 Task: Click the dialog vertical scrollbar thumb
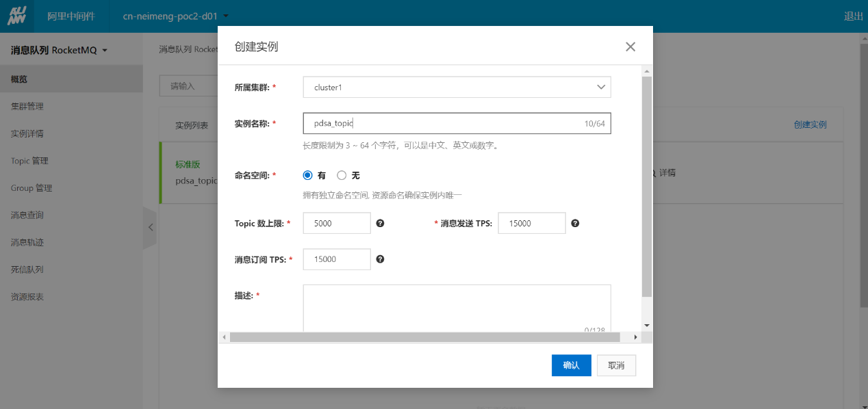(x=647, y=187)
